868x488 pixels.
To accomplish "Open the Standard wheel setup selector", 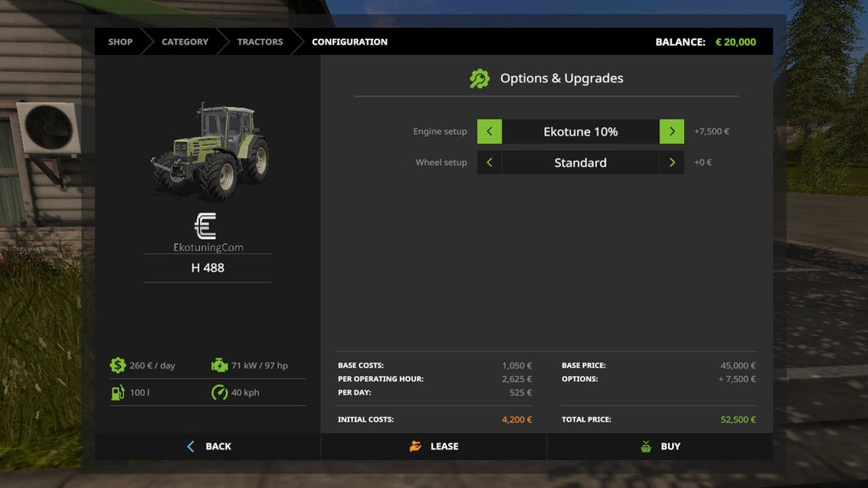I will tap(581, 163).
